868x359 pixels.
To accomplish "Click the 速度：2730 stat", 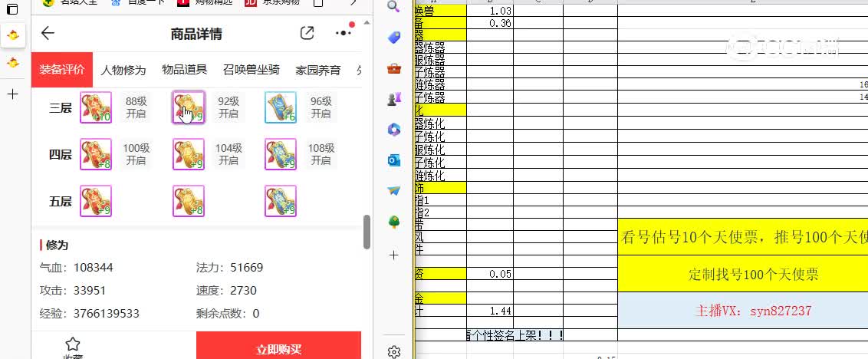I will coord(226,290).
